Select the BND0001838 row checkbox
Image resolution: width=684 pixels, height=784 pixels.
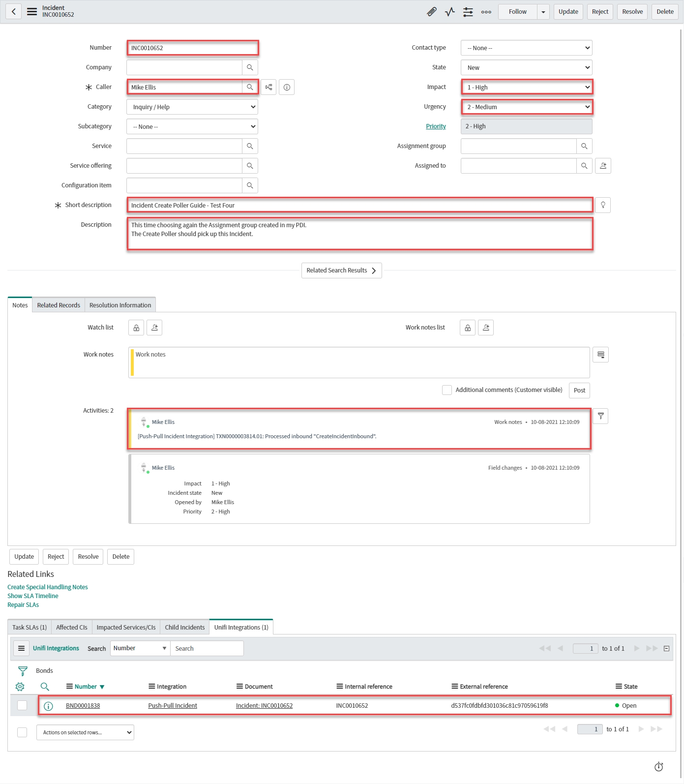point(22,705)
